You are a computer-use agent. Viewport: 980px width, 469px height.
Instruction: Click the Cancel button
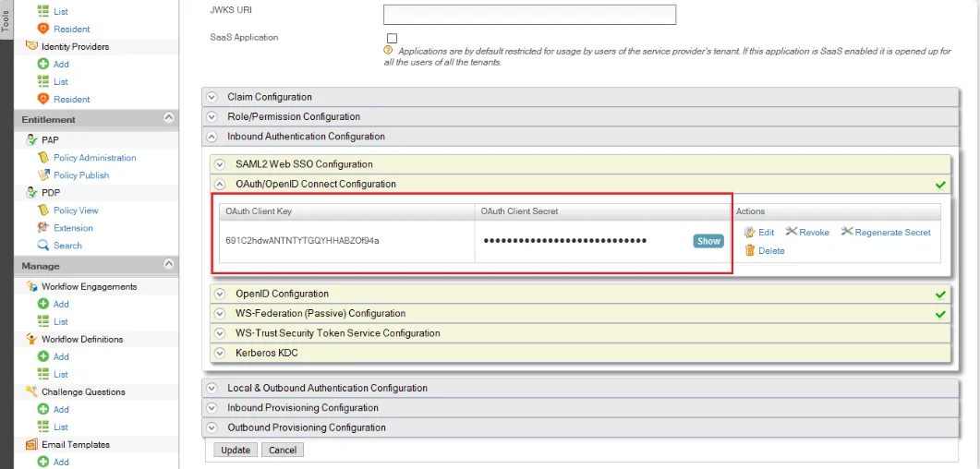(283, 451)
